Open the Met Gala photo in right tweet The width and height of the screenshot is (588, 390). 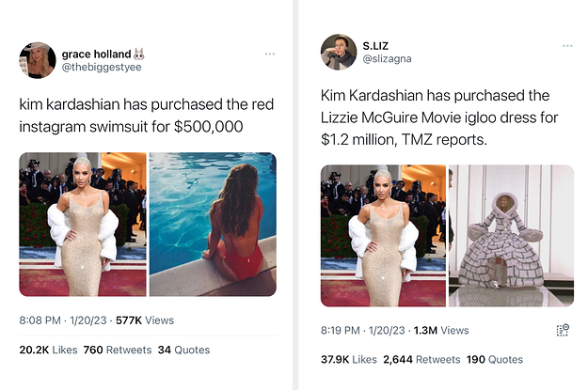click(x=382, y=235)
